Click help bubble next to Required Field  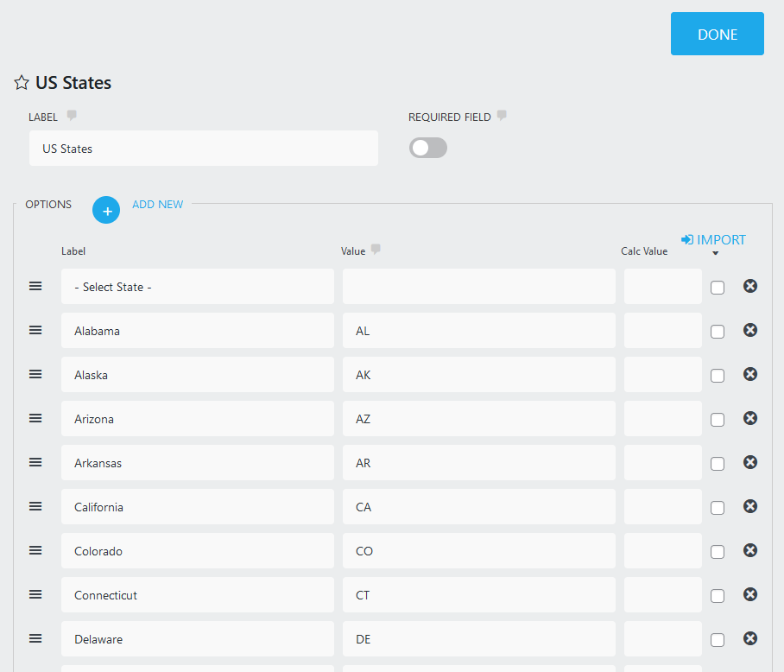(x=502, y=116)
